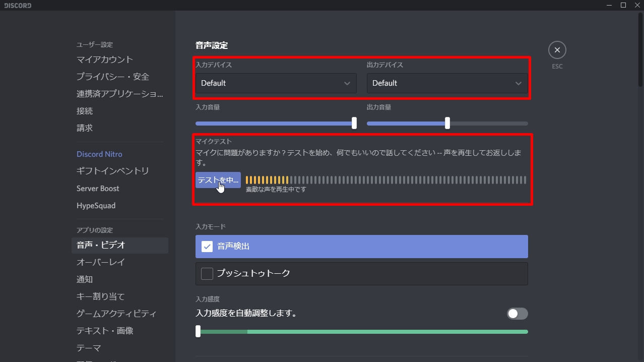The image size is (644, 362).
Task: Click the 入力音量 slider handle
Action: 354,123
